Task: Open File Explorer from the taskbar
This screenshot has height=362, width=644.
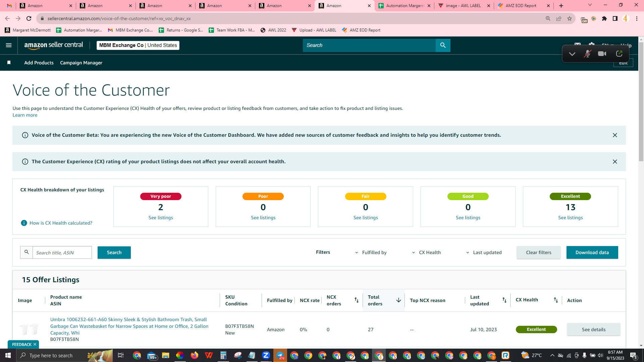Action: (x=165, y=355)
